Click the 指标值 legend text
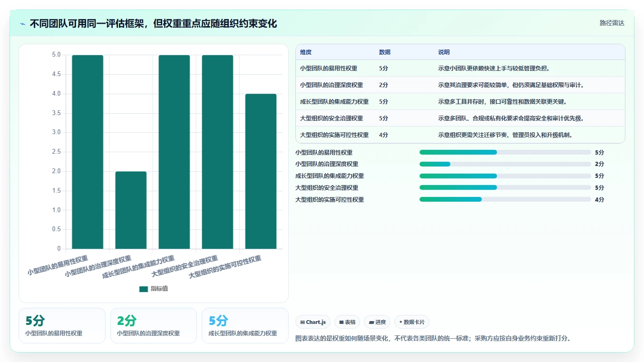 pos(159,289)
